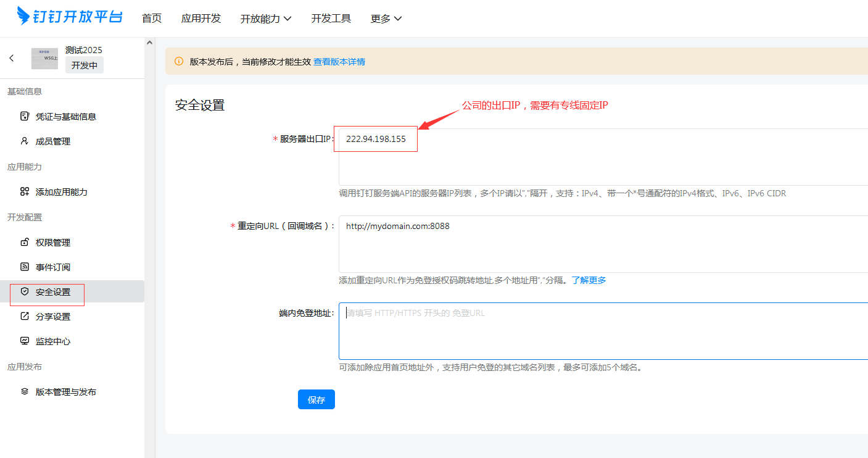Click the member management person icon
This screenshot has width=868, height=458.
(x=25, y=141)
